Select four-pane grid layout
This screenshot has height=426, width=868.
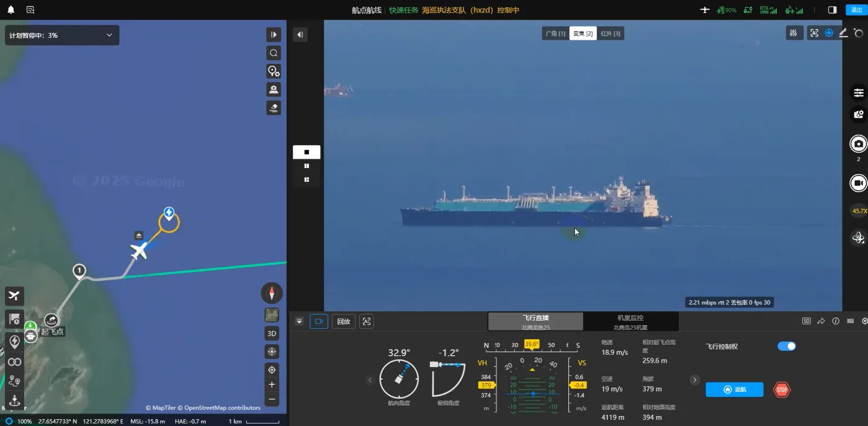(306, 179)
